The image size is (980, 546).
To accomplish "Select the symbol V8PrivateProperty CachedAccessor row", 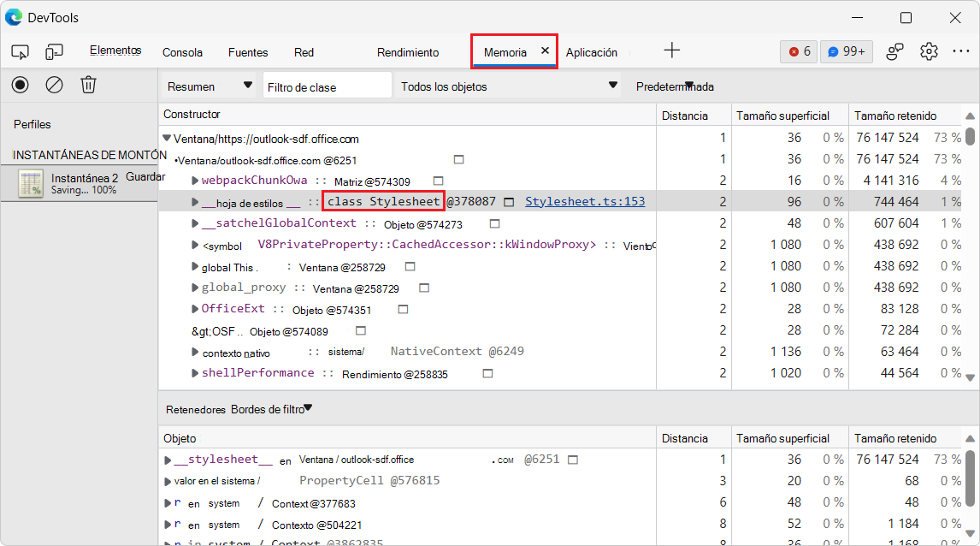I will coord(561,245).
